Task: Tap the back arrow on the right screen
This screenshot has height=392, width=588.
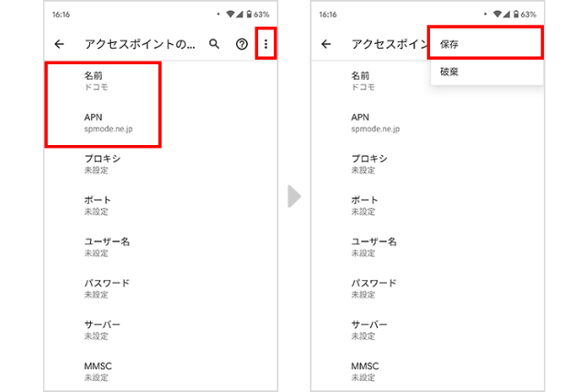Action: (326, 44)
